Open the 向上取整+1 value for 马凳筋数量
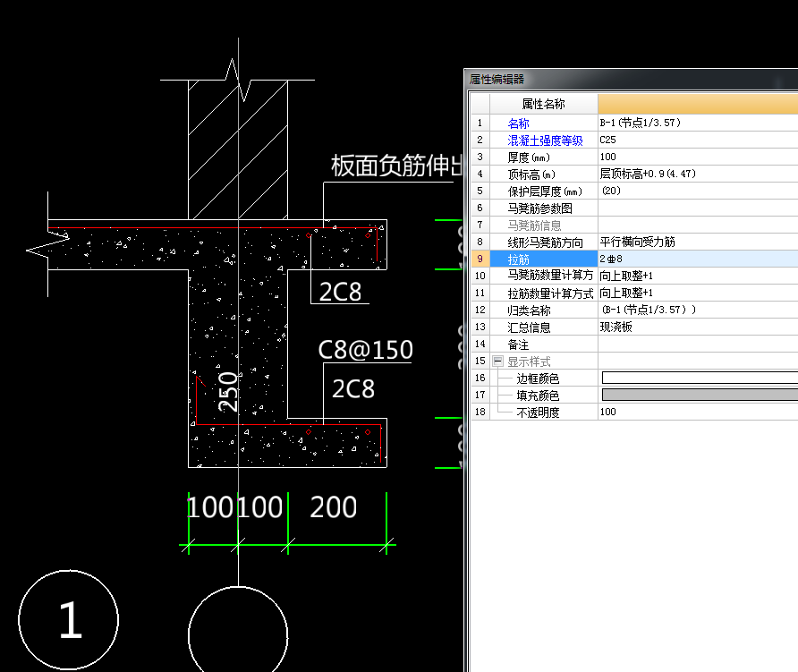Image resolution: width=798 pixels, height=672 pixels. pyautogui.click(x=698, y=276)
